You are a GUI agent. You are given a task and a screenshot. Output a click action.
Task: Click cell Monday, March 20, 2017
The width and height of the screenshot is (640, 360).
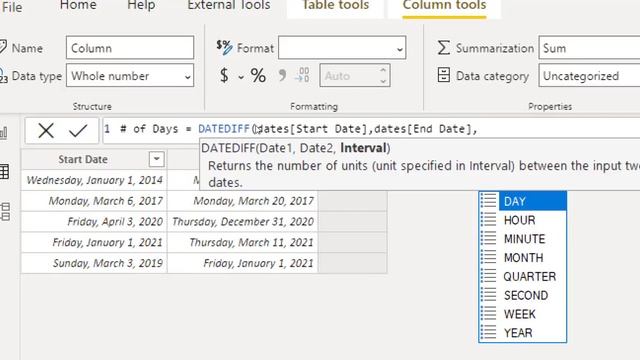(x=243, y=201)
